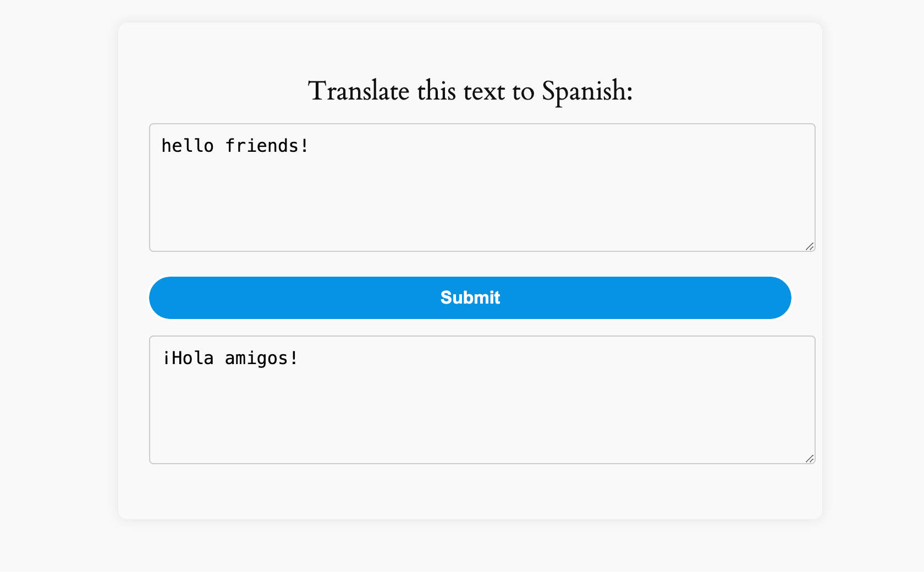Viewport: 924px width, 572px height.
Task: Click the Spanish inverted exclamation mark '¡'
Action: pyautogui.click(x=167, y=358)
